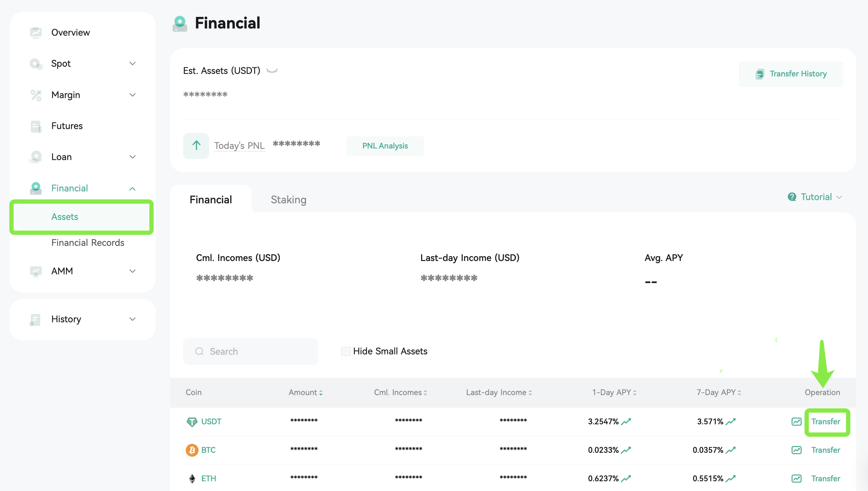Screen dimensions: 868x491
Task: Select the Financial tab
Action: pos(211,200)
